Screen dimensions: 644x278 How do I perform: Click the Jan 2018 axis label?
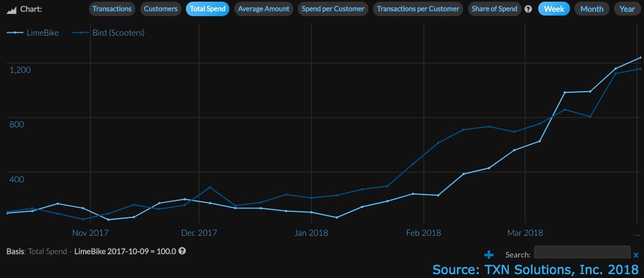point(311,233)
